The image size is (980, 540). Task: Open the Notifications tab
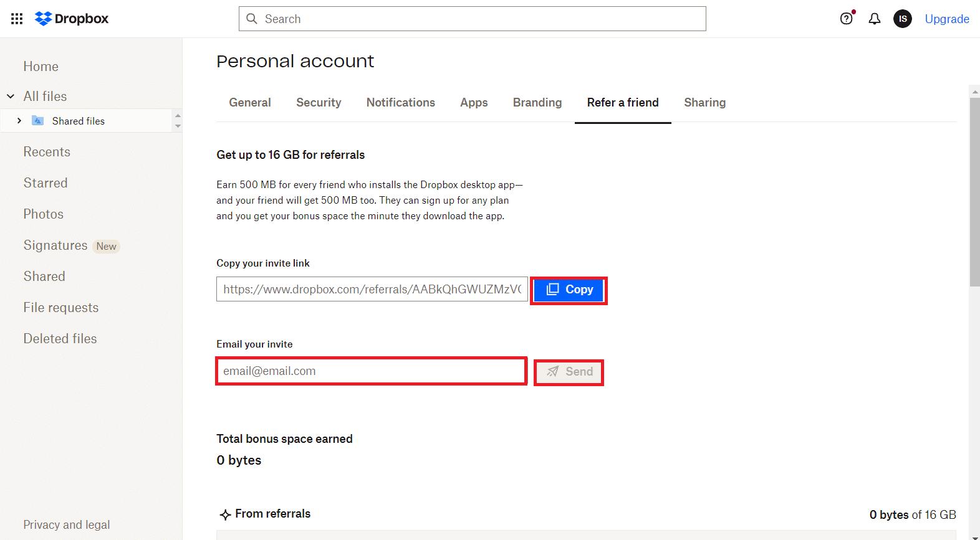tap(401, 103)
